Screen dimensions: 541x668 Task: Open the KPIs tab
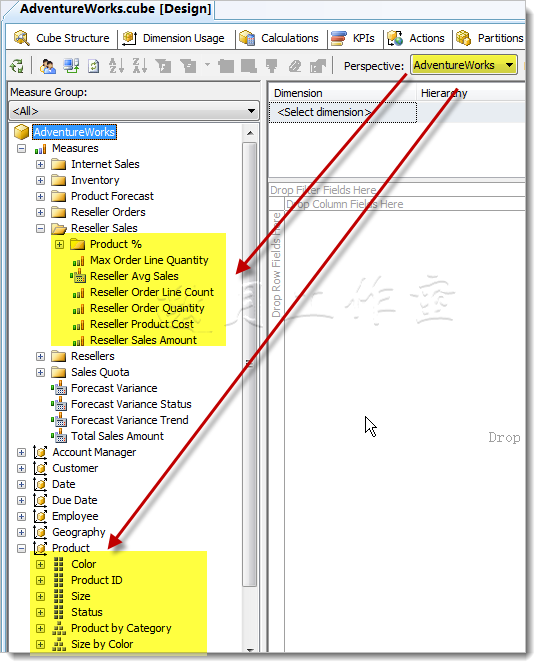pyautogui.click(x=353, y=38)
